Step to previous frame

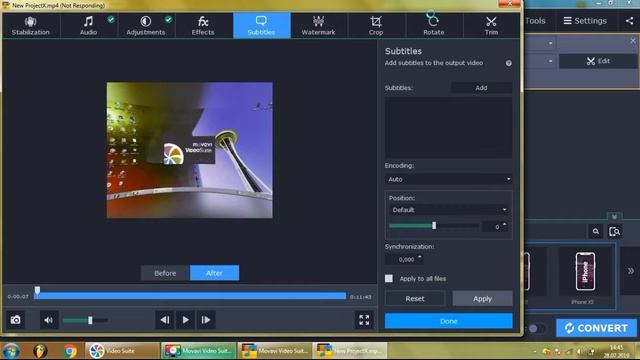(164, 320)
